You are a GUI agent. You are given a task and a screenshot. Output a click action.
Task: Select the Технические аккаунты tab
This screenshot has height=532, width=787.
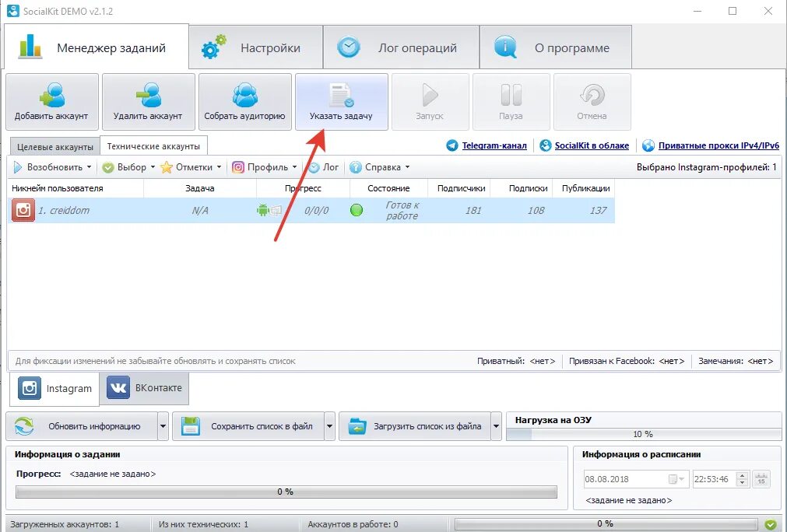(153, 146)
